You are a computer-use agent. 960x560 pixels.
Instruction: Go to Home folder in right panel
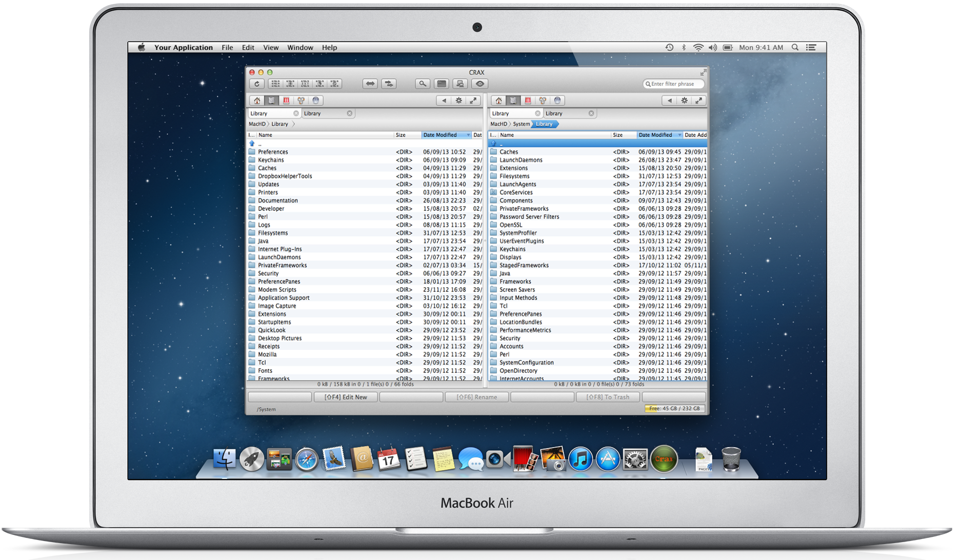point(498,101)
